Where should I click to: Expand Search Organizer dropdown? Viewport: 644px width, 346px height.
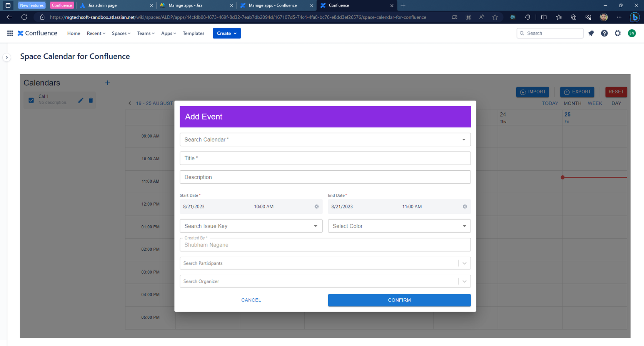(x=464, y=281)
